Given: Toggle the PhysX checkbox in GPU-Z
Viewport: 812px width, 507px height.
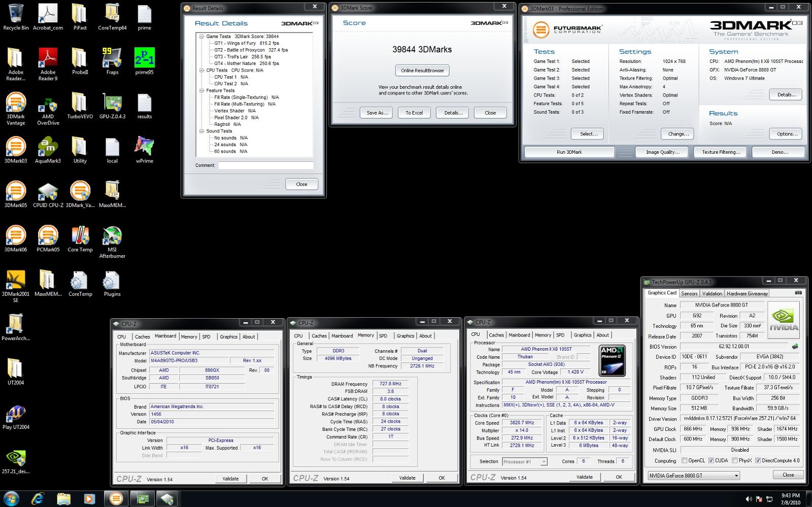Looking at the screenshot, I should [734, 460].
